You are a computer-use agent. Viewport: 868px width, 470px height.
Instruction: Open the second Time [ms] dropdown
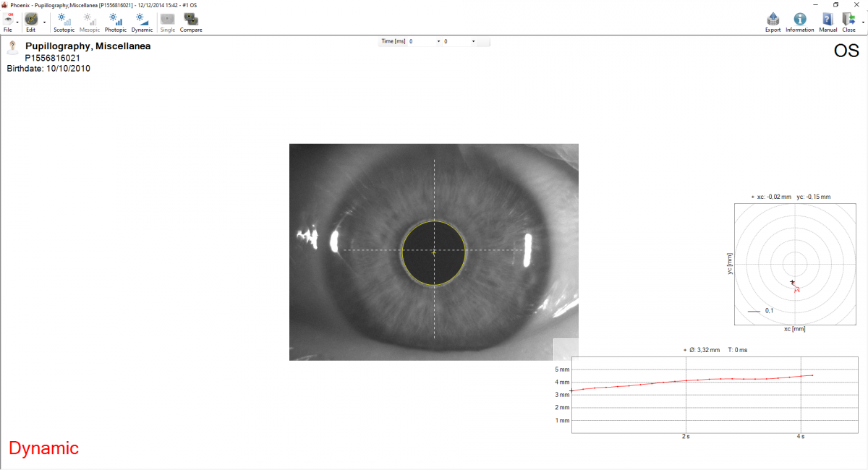[473, 42]
